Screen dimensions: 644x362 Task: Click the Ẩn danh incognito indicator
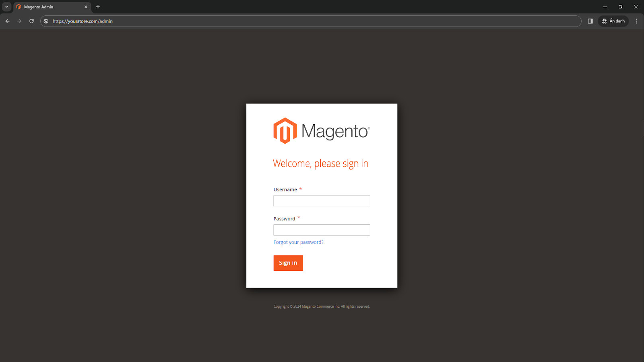613,21
